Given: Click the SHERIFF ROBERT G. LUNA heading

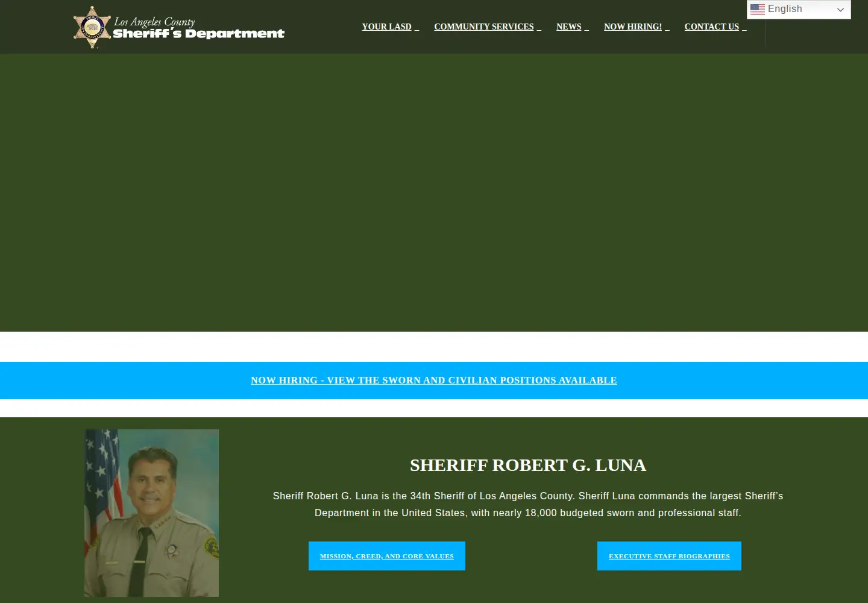Looking at the screenshot, I should tap(528, 465).
